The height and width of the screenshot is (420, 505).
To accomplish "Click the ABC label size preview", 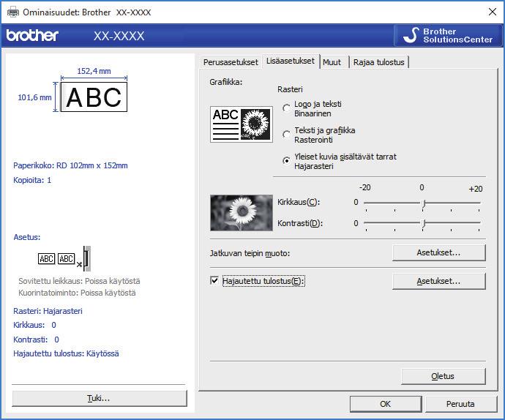I will point(94,97).
